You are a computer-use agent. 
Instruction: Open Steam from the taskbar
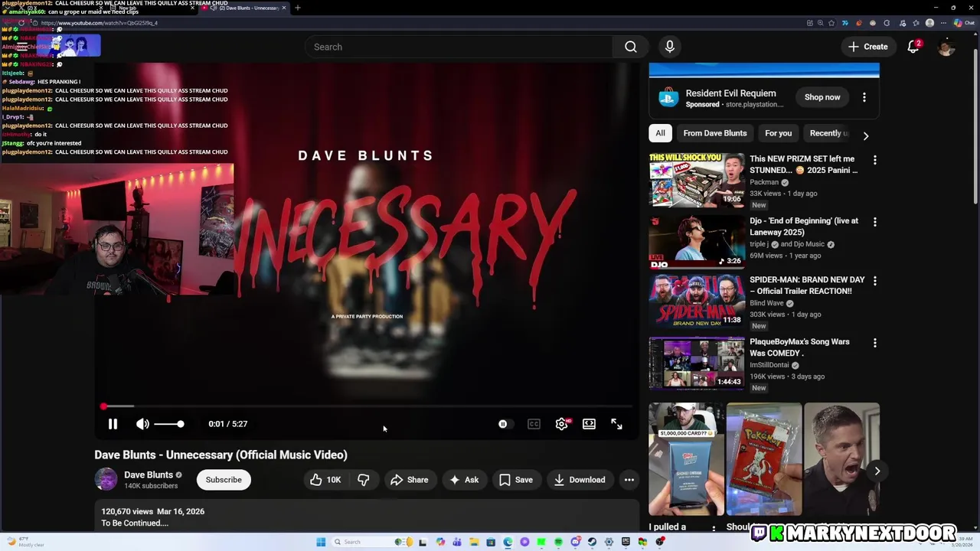[x=592, y=542]
